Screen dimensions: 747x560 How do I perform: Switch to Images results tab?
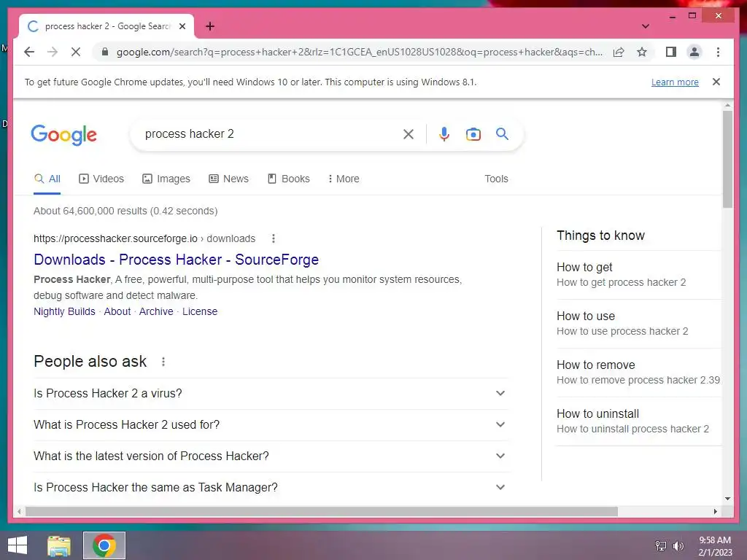coord(166,179)
